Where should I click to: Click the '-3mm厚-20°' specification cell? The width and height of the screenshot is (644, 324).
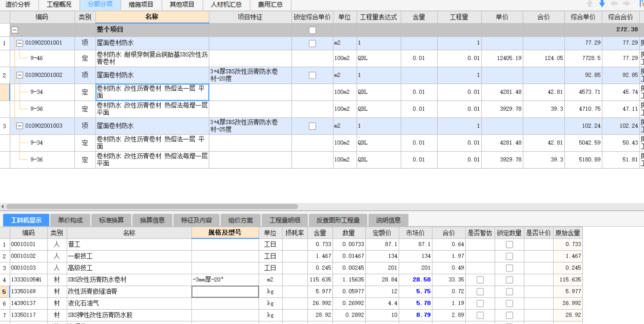pyautogui.click(x=225, y=280)
